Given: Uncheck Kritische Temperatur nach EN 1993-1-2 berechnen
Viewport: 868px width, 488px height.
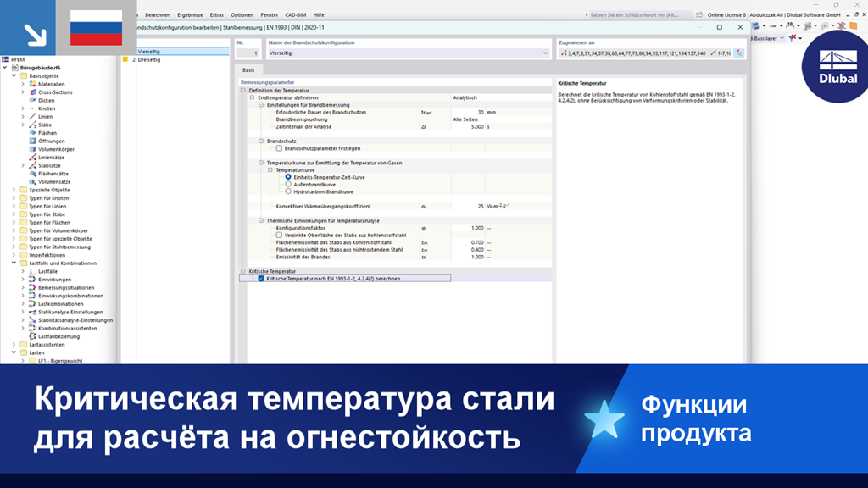Looking at the screenshot, I should pos(261,278).
